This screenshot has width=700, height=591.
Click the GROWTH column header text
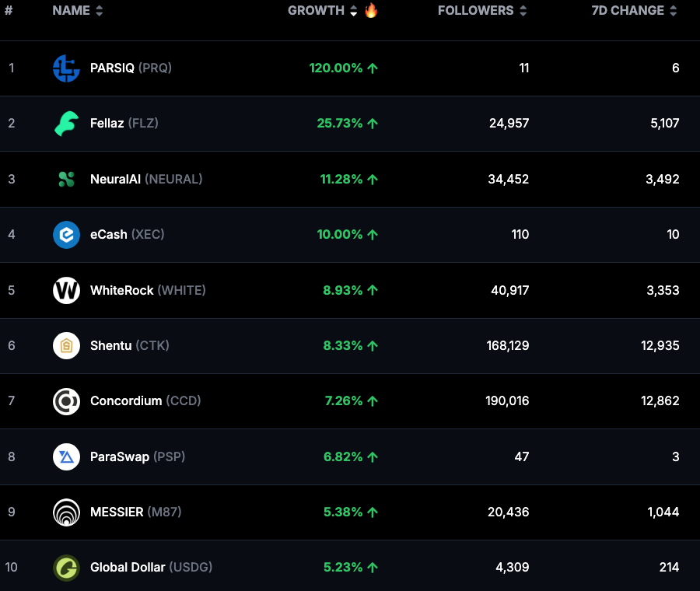(316, 10)
